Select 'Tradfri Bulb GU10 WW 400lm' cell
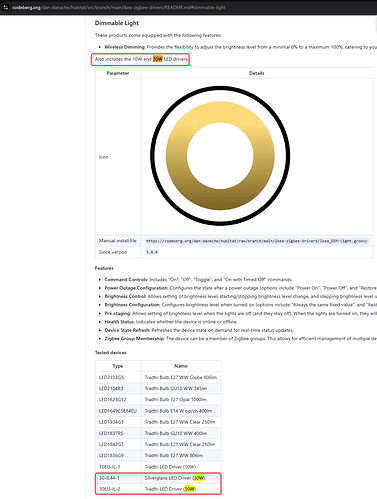 (181, 433)
